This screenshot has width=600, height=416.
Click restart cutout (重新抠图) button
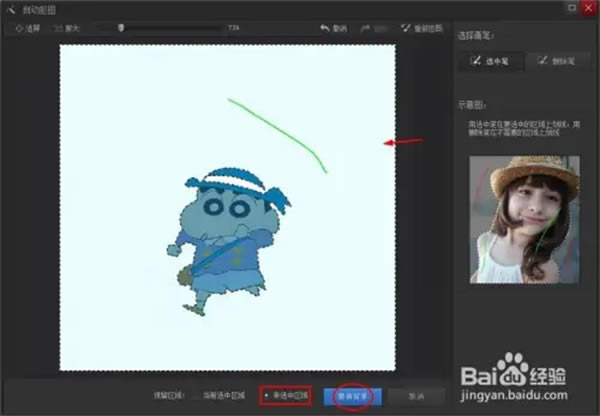tap(421, 28)
